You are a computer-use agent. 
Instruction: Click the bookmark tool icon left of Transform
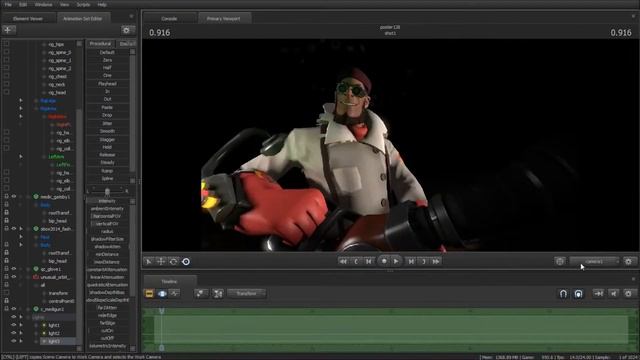pyautogui.click(x=218, y=293)
